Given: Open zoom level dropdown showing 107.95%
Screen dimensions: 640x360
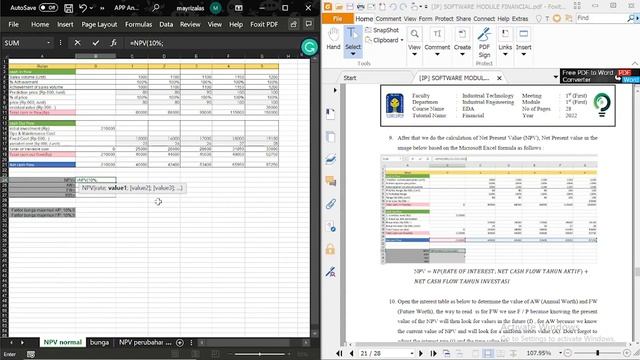Looking at the screenshot, I should [x=561, y=353].
